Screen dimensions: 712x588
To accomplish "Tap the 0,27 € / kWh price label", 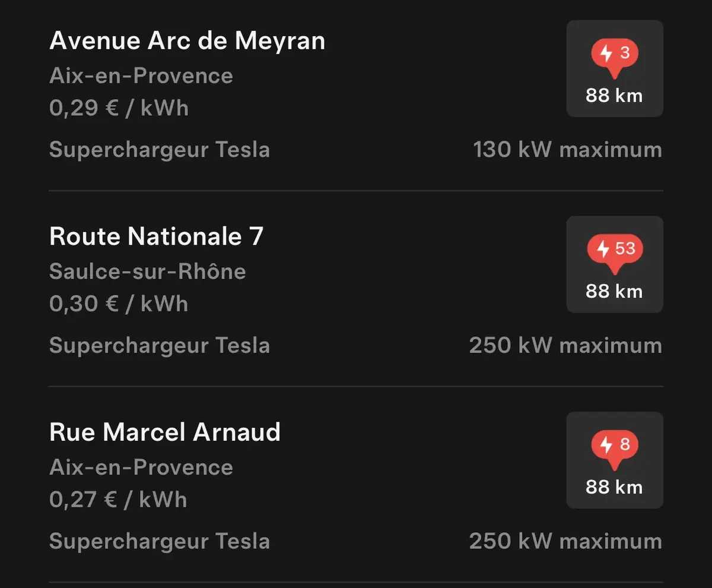I will (117, 499).
